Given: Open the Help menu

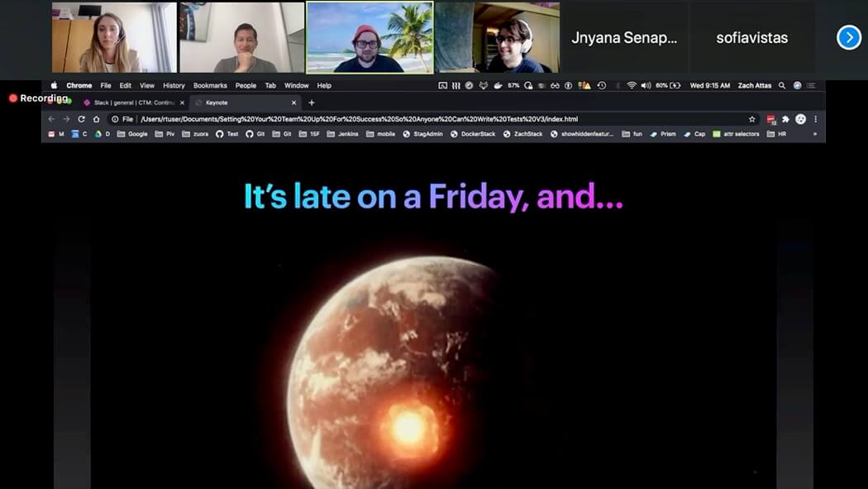Looking at the screenshot, I should [324, 86].
